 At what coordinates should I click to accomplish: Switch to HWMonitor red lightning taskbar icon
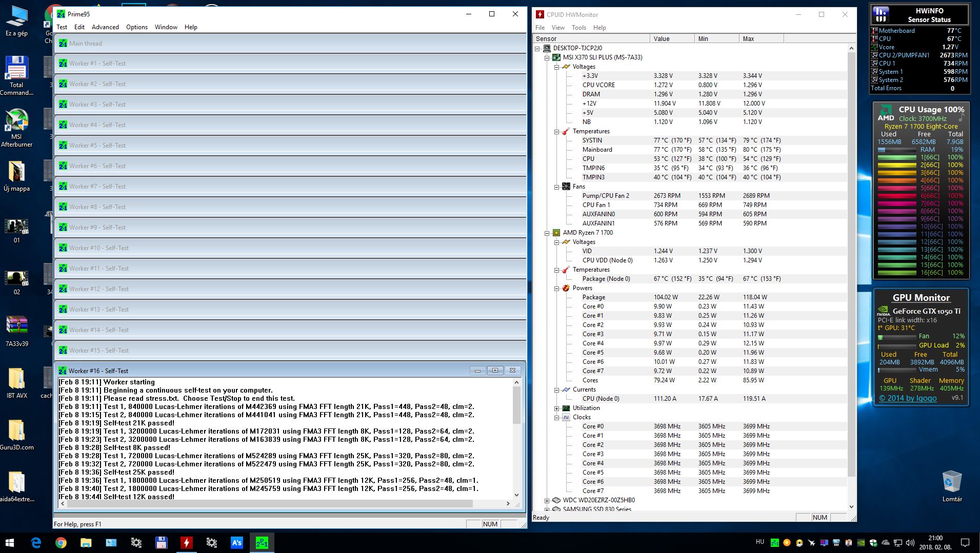click(x=187, y=543)
